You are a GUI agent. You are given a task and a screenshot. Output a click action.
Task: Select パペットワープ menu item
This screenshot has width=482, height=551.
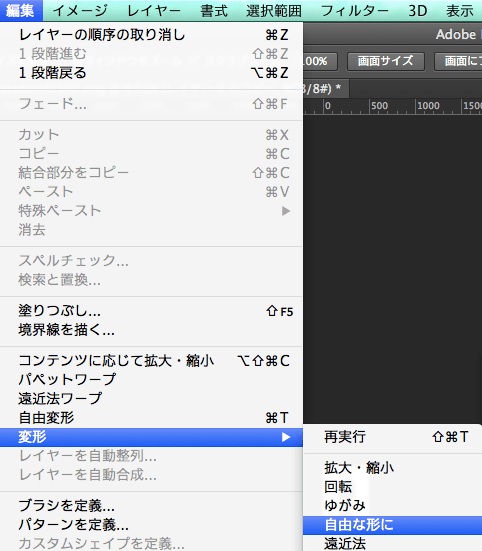151,380
